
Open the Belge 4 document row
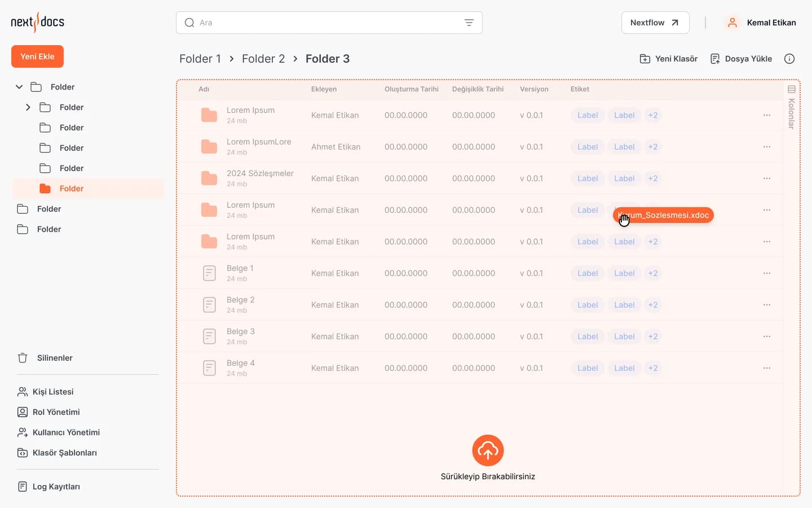point(480,368)
